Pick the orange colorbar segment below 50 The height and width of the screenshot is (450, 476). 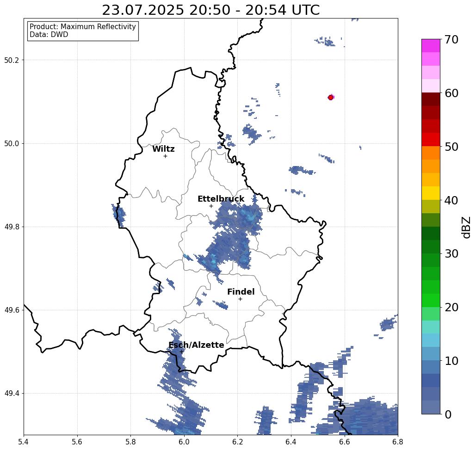[431, 153]
